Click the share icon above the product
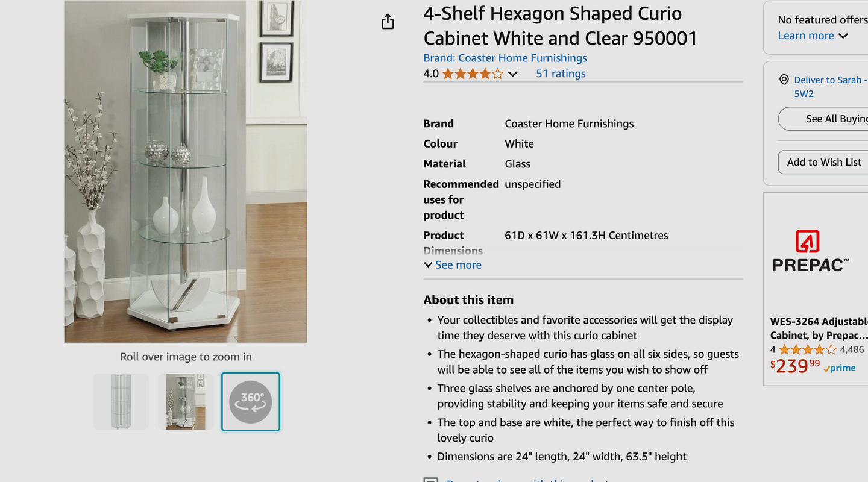The width and height of the screenshot is (868, 482). 388,22
